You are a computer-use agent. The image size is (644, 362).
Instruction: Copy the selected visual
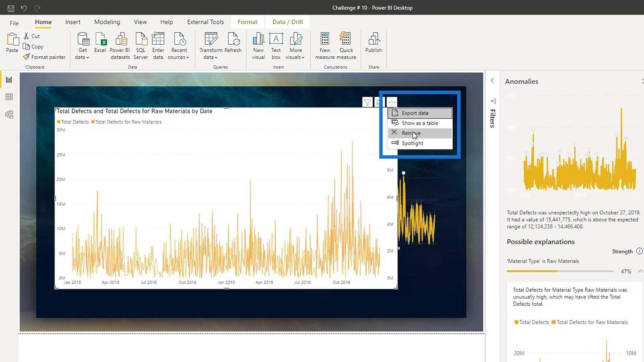(33, 47)
